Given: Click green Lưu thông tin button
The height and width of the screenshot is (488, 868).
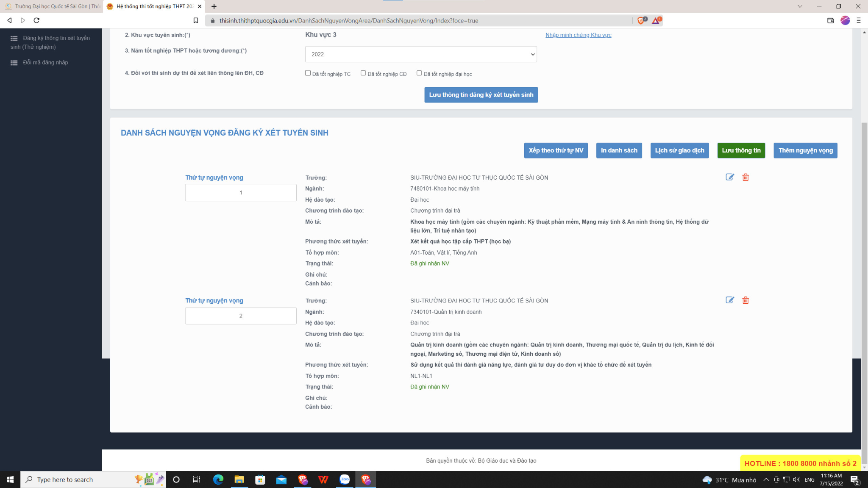Looking at the screenshot, I should click(741, 150).
